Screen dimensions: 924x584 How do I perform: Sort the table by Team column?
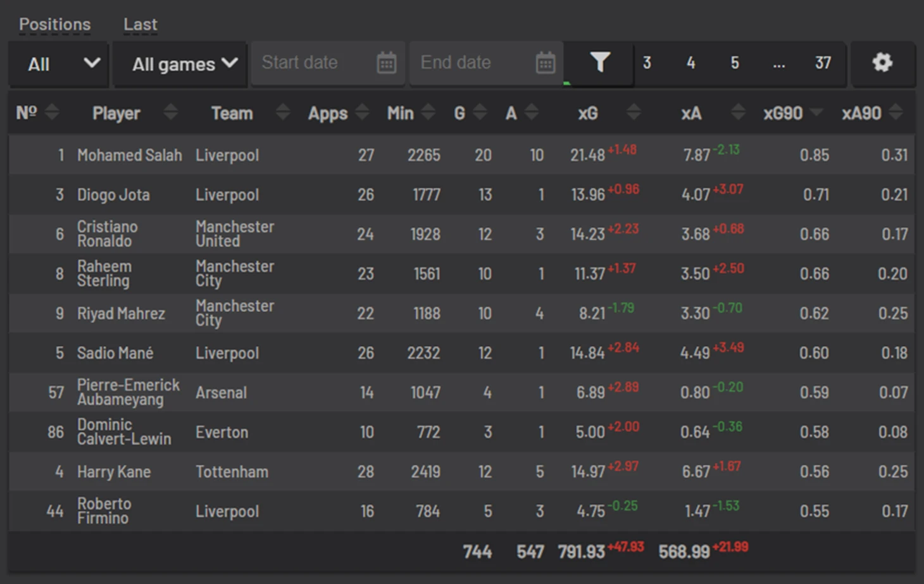tap(282, 113)
